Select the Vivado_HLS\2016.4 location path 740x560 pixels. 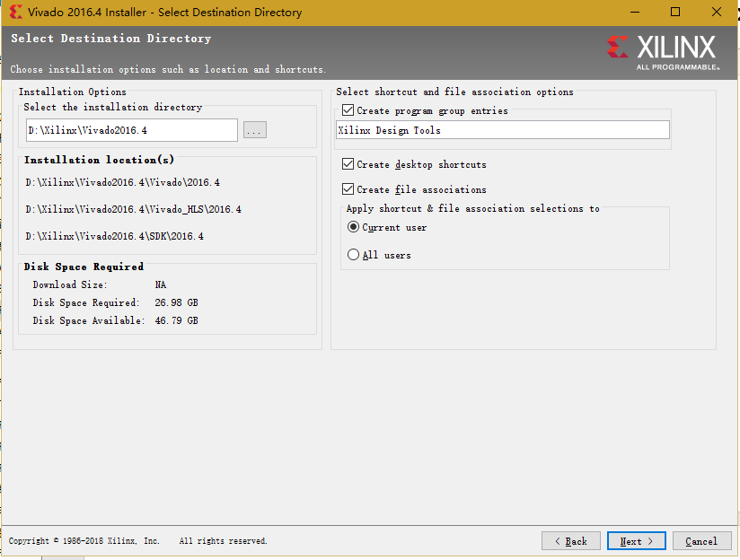[134, 209]
